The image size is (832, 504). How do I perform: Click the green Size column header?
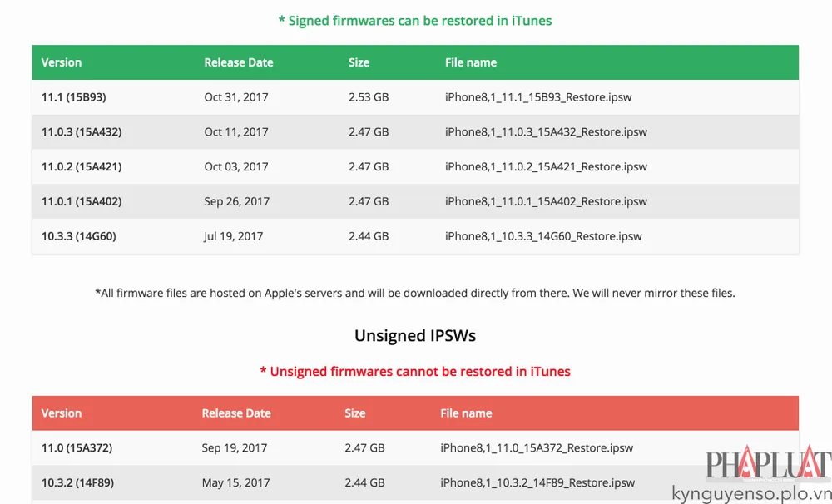click(359, 62)
